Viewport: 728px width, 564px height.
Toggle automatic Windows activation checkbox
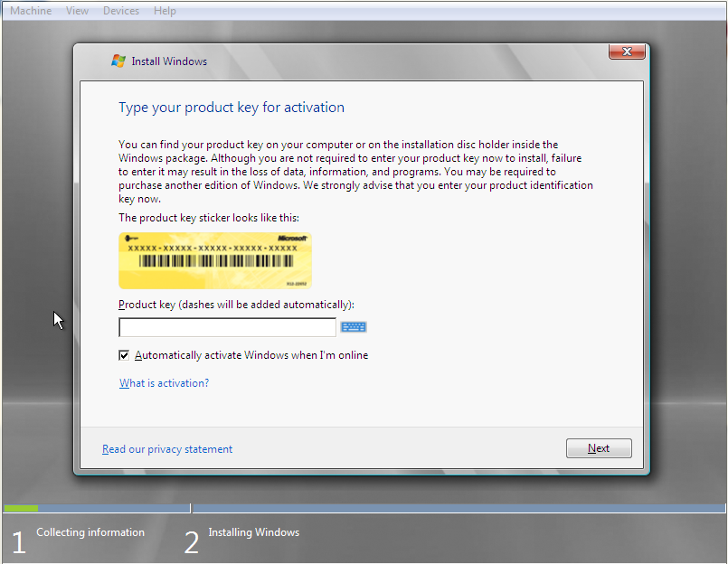point(124,355)
